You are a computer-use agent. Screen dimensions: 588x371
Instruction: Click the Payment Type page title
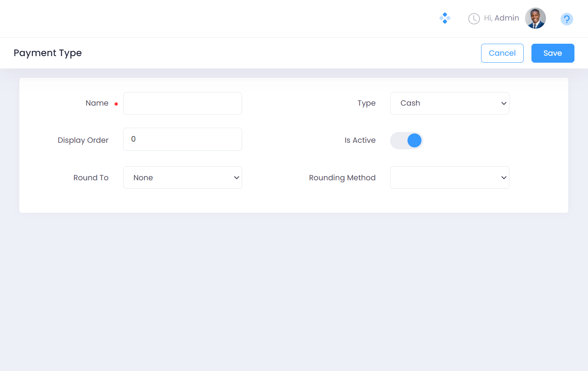coord(48,53)
